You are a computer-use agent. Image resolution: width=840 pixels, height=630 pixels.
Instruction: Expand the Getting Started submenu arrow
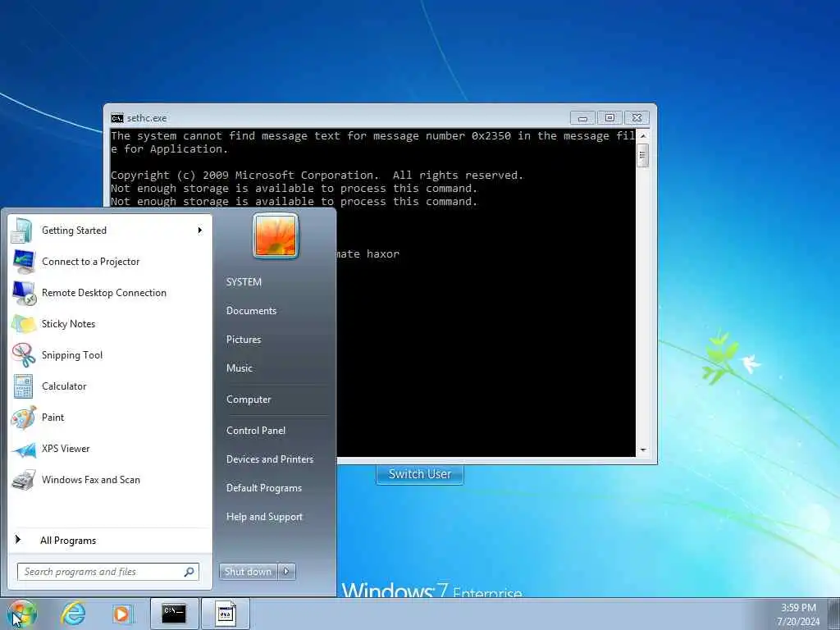point(200,231)
